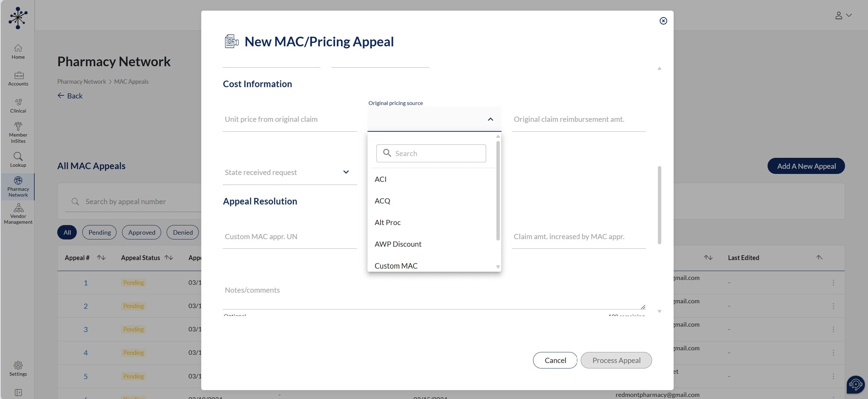Open Vendor Management icon
Image resolution: width=868 pixels, height=399 pixels.
point(18,208)
